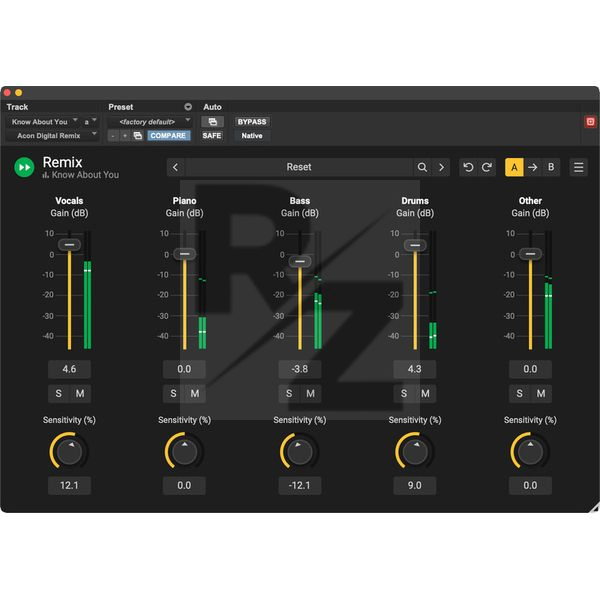Click the undo arrow icon

(468, 167)
